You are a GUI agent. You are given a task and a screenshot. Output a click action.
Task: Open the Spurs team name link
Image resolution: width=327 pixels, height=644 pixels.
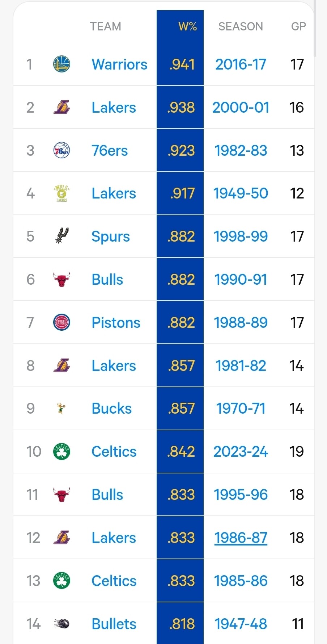[110, 237]
